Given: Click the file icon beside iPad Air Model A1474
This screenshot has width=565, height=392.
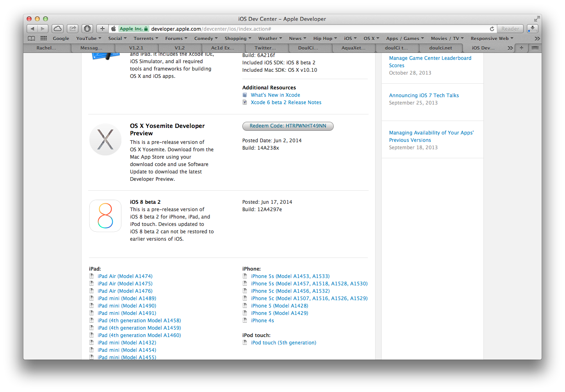Looking at the screenshot, I should [91, 276].
